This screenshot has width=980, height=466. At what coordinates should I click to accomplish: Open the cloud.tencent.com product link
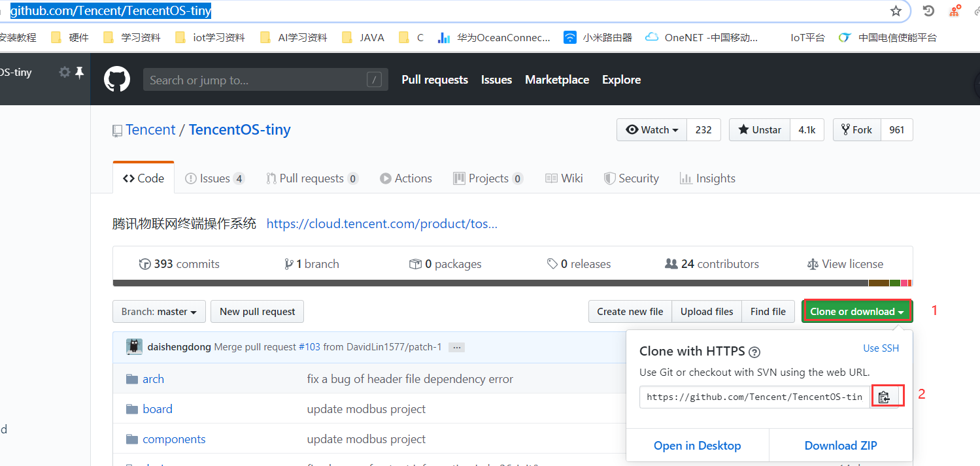382,224
